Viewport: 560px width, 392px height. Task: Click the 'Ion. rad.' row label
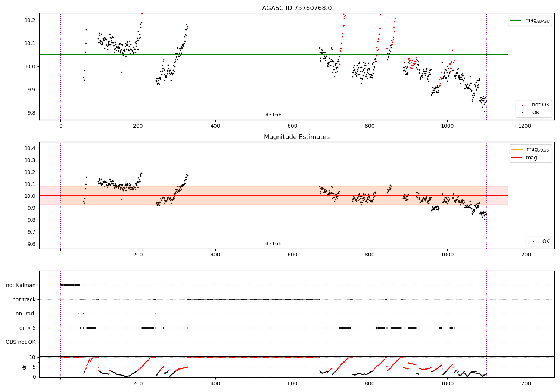(x=25, y=314)
